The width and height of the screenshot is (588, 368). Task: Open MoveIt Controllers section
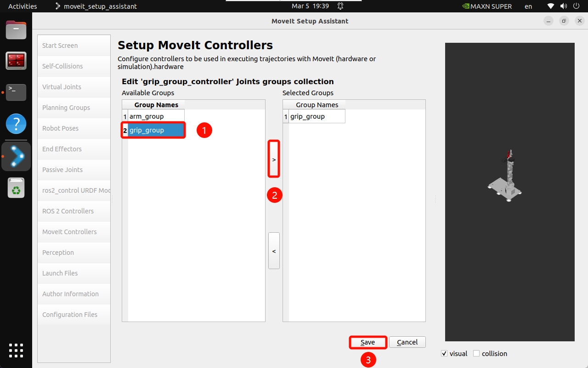pyautogui.click(x=74, y=232)
